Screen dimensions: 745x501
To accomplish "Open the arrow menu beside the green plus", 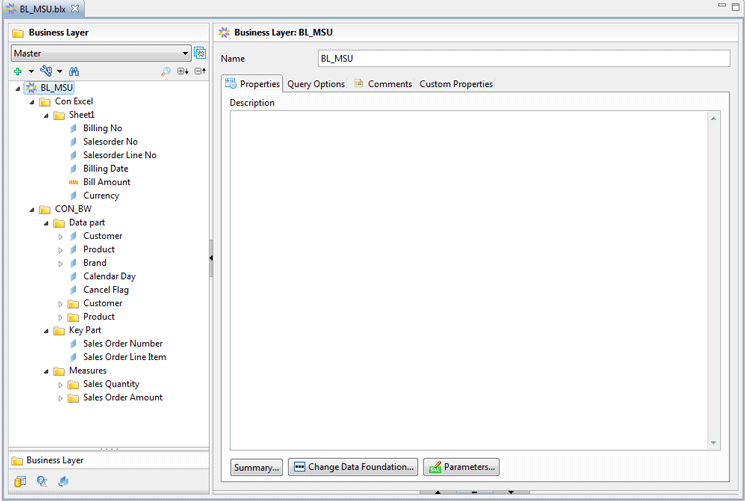I will tap(31, 71).
